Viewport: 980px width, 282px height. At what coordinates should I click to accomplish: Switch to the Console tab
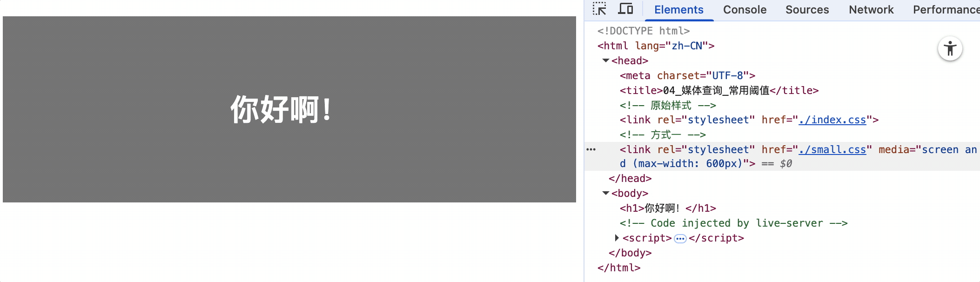tap(745, 10)
